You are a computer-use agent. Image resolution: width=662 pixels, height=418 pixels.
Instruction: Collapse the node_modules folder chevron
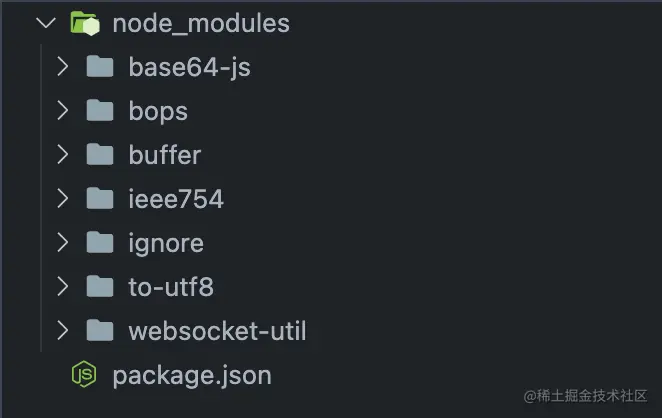pyautogui.click(x=44, y=23)
